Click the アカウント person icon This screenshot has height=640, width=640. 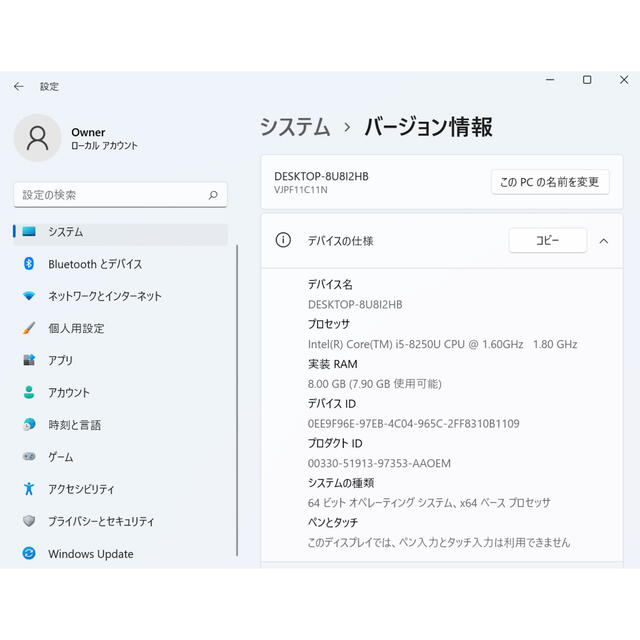(x=29, y=392)
